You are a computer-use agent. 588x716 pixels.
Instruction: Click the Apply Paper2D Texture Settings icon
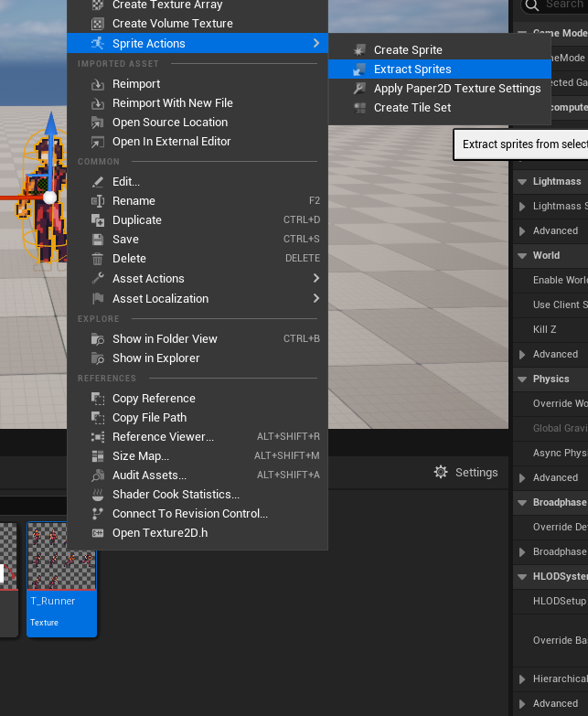(x=359, y=88)
